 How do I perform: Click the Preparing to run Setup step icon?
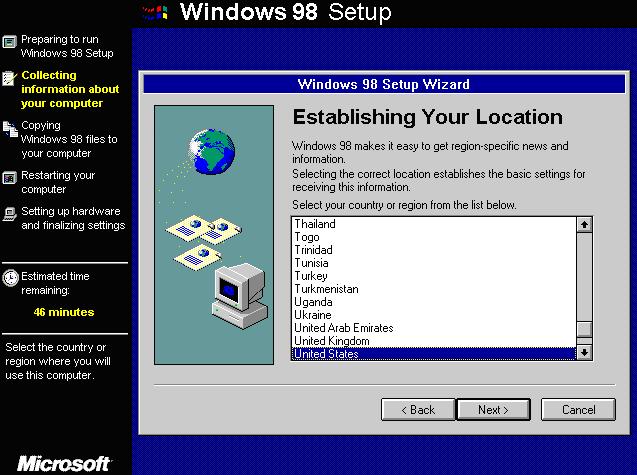[x=10, y=41]
